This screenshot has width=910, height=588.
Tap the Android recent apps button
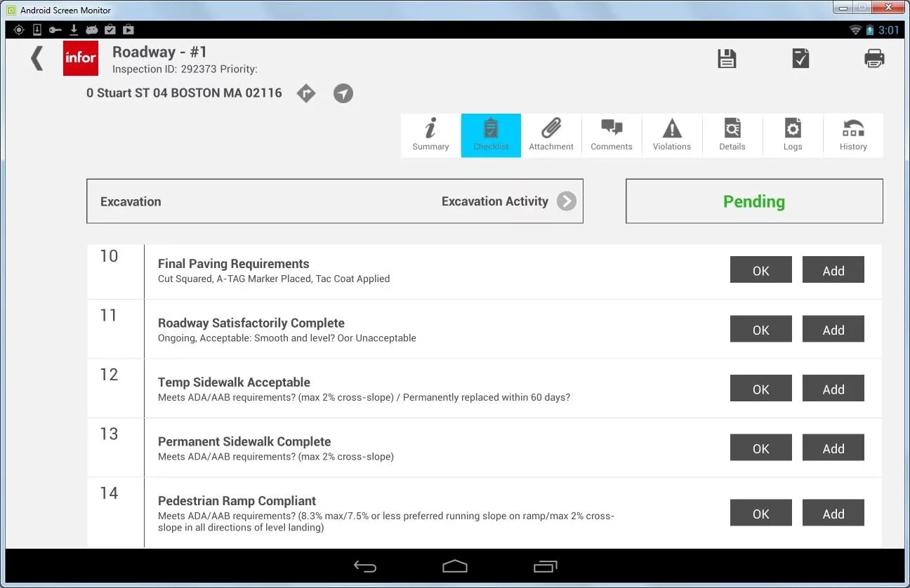(545, 566)
